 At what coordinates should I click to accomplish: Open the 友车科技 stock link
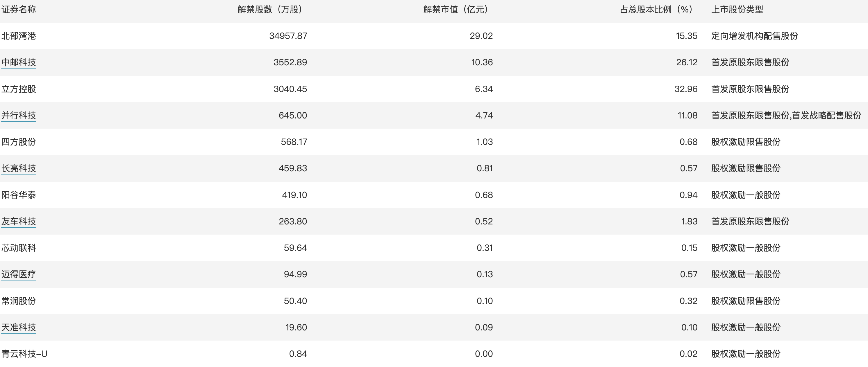pyautogui.click(x=19, y=221)
